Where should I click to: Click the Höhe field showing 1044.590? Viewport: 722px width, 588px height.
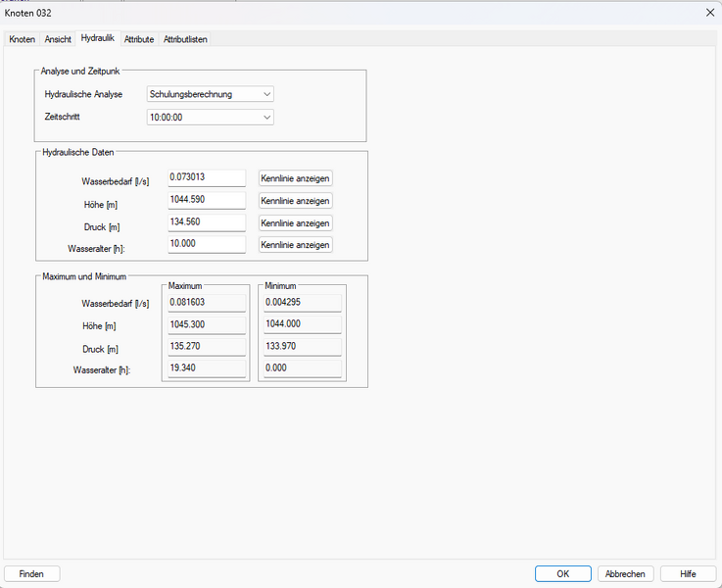click(207, 200)
